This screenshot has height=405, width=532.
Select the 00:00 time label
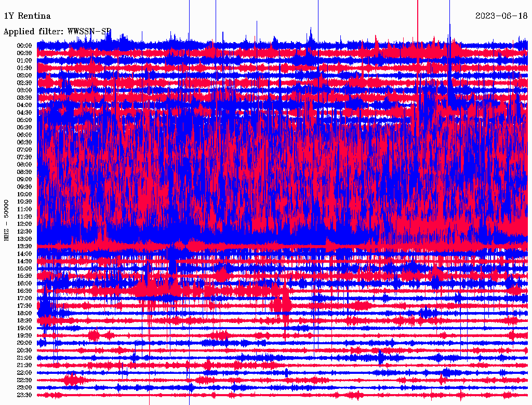[x=24, y=46]
